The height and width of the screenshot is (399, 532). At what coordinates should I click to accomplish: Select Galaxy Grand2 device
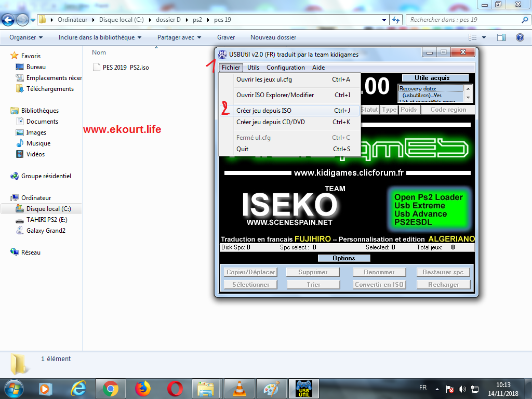pyautogui.click(x=41, y=231)
